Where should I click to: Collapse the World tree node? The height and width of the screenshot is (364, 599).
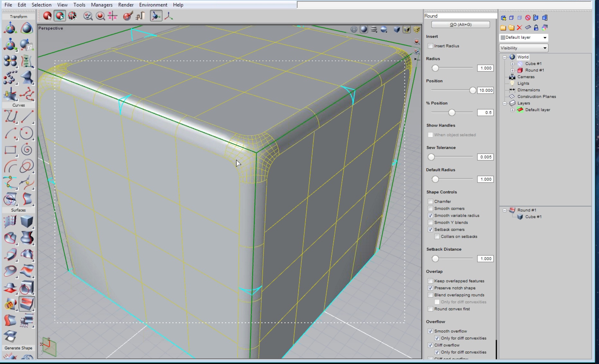click(505, 57)
